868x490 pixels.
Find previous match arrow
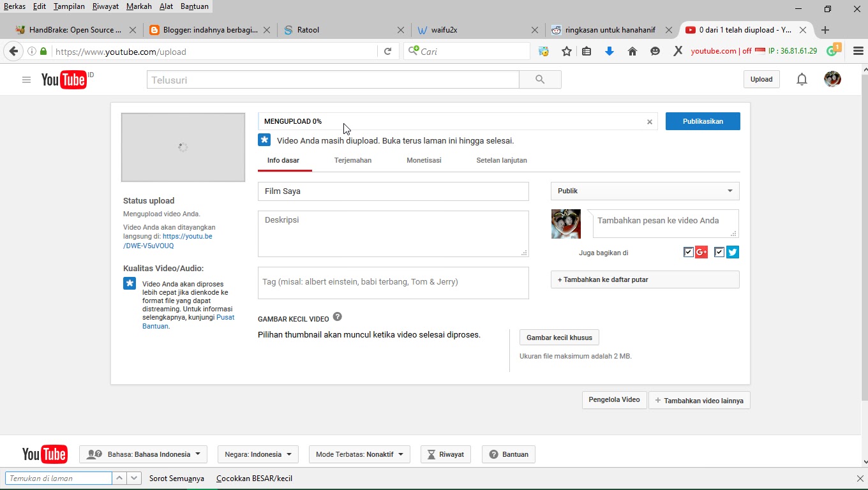(119, 478)
